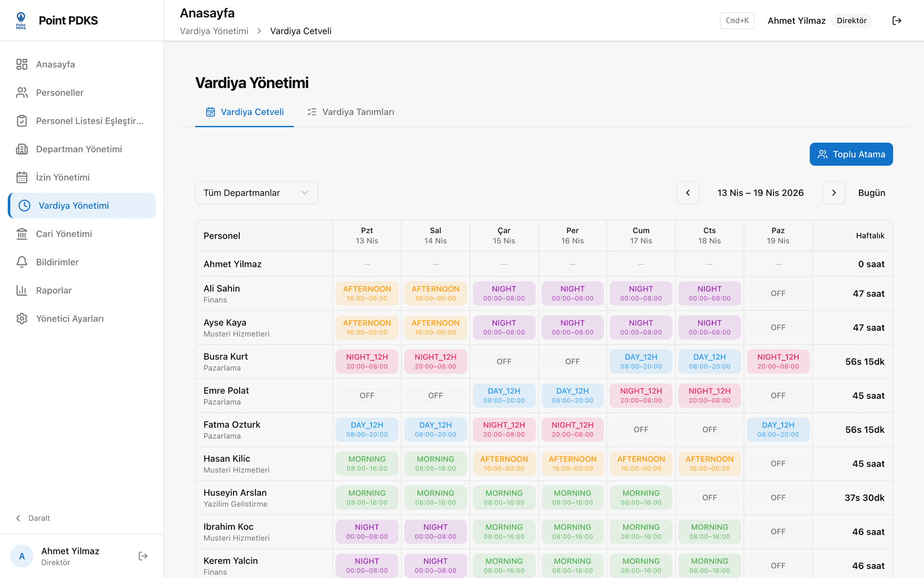Go to next week arrow
This screenshot has height=578, width=924.
point(834,193)
